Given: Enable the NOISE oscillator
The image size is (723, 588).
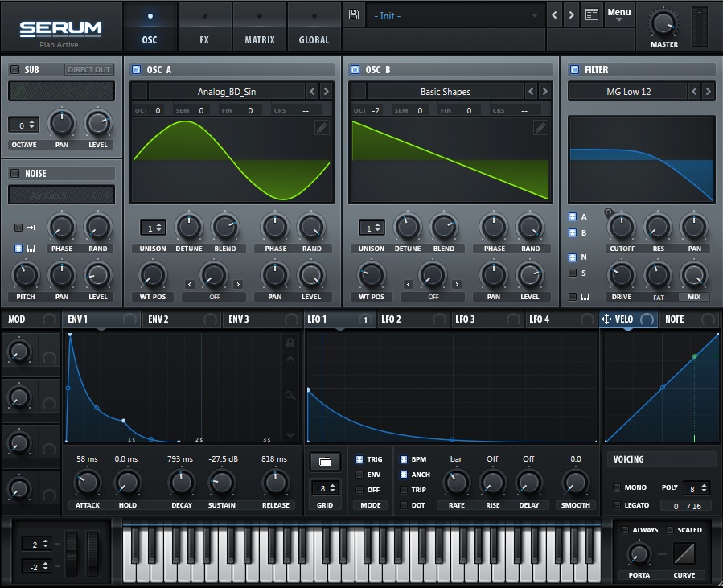Looking at the screenshot, I should click(14, 174).
